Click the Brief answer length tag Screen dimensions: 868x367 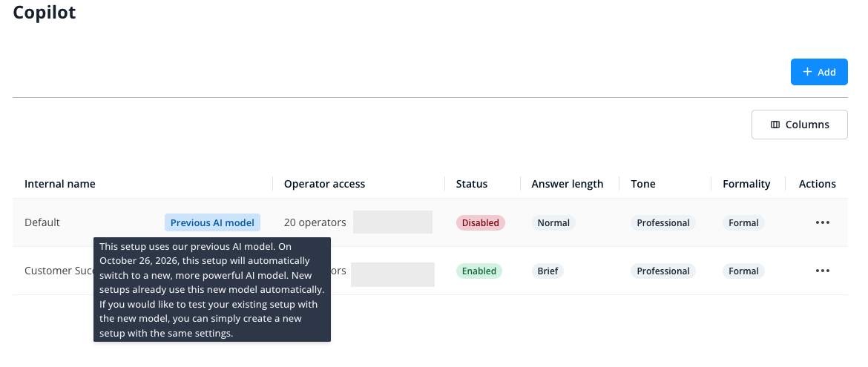[548, 271]
